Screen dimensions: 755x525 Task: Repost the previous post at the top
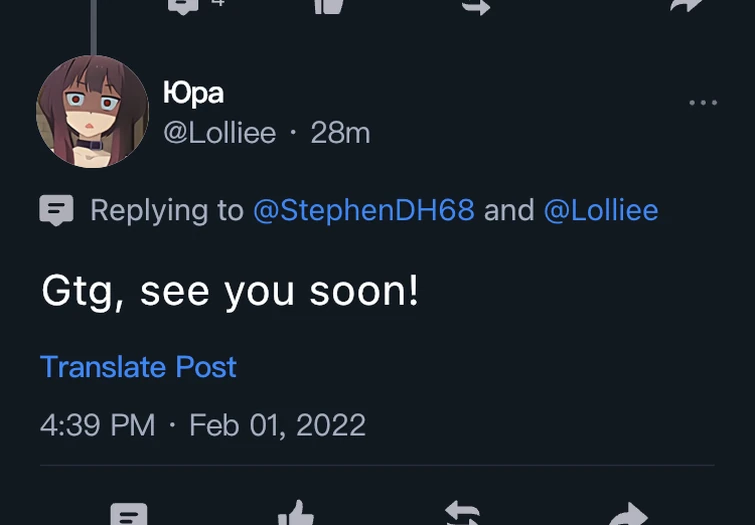475,6
